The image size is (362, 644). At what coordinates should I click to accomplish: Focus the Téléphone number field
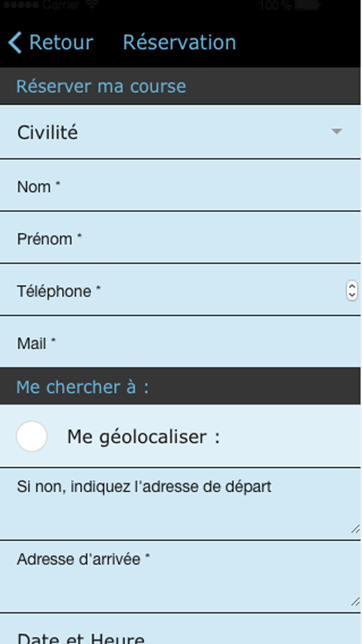coord(180,290)
